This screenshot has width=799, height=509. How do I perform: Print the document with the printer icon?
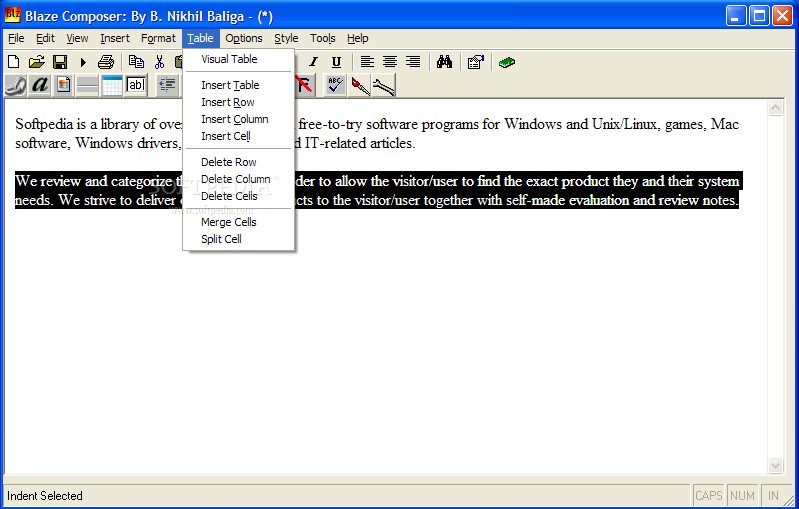106,62
